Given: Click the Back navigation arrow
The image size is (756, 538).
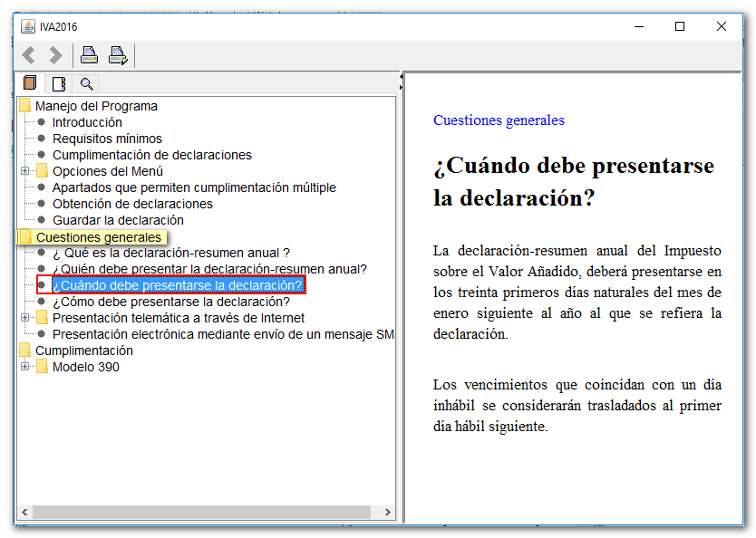Looking at the screenshot, I should click(x=29, y=55).
